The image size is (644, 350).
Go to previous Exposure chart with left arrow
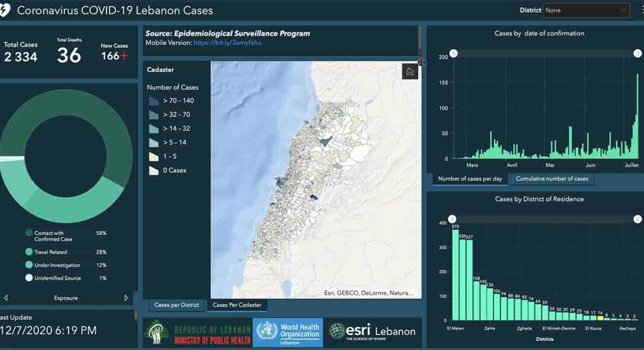tap(6, 298)
